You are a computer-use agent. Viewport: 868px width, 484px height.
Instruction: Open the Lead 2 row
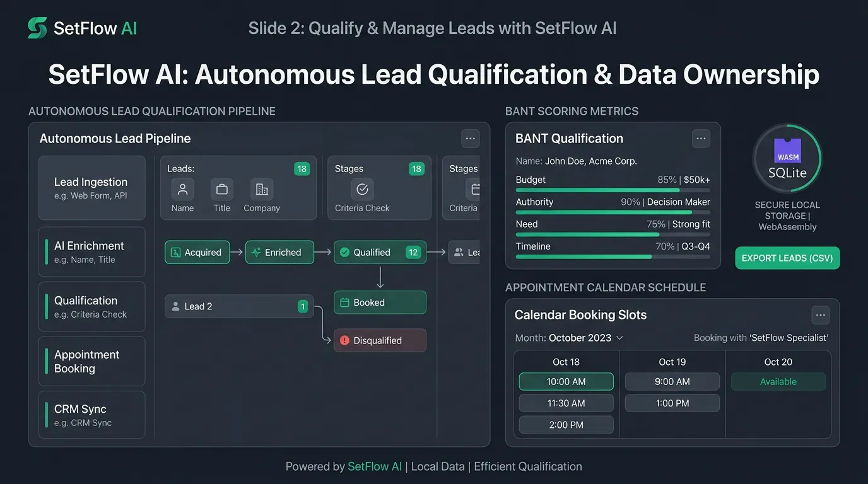coord(239,306)
